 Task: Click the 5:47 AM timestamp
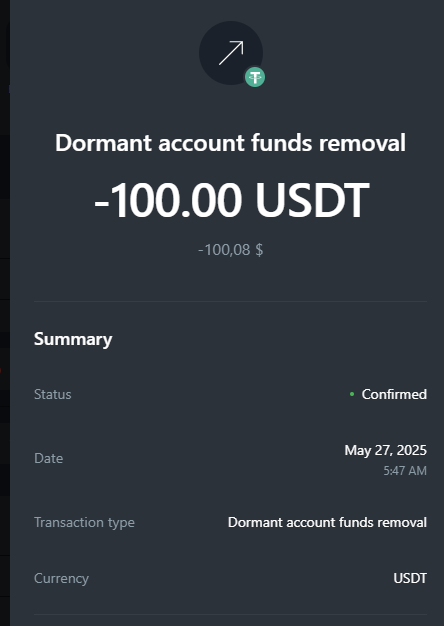(x=405, y=471)
